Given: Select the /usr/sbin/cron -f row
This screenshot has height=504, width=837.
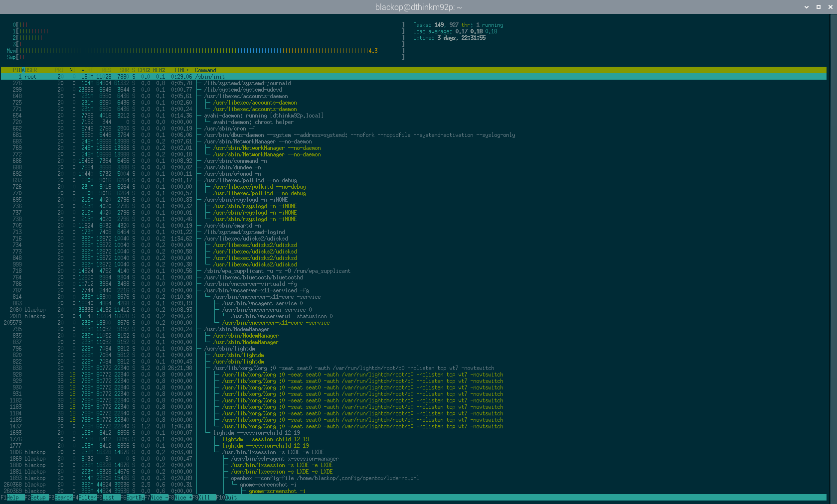Looking at the screenshot, I should click(x=414, y=128).
